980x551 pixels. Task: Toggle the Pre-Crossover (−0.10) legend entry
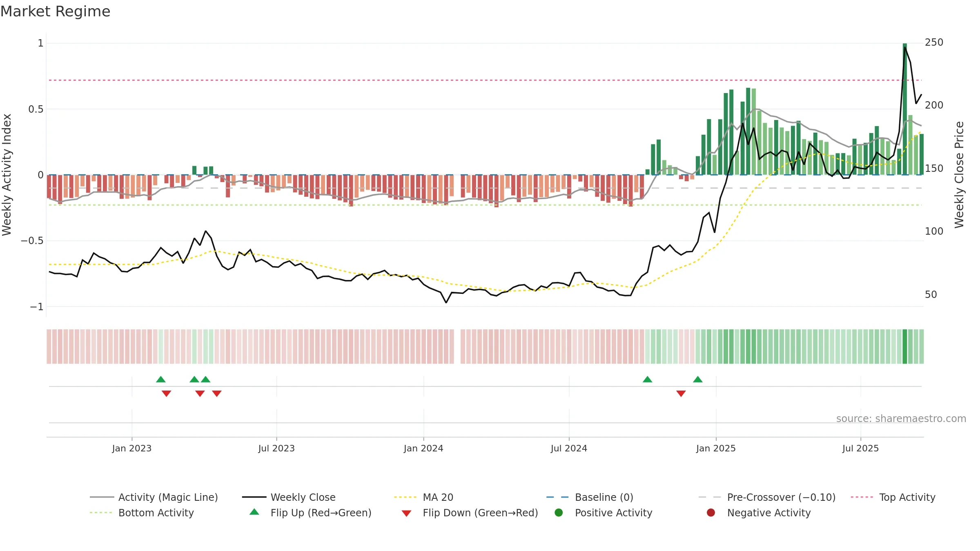point(767,497)
